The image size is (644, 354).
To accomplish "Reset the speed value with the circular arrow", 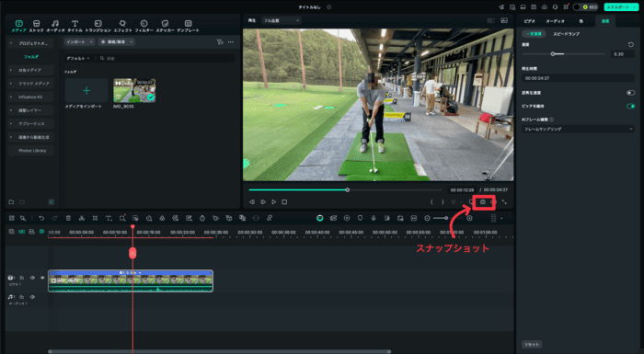I will click(631, 44).
